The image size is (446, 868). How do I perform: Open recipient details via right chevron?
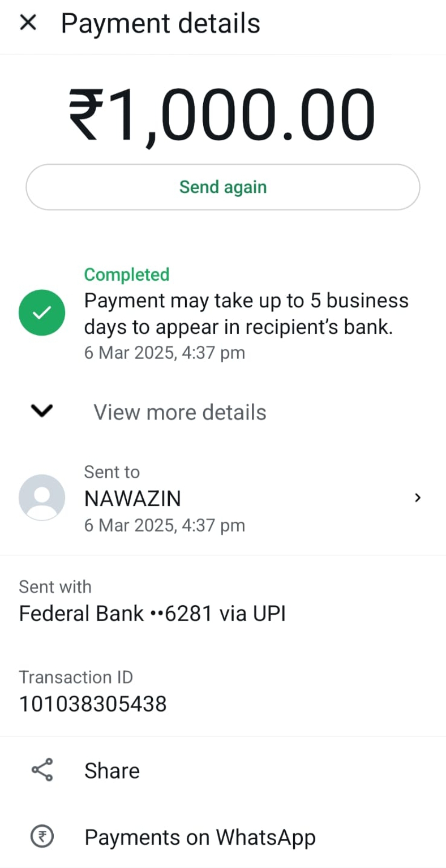click(x=418, y=498)
